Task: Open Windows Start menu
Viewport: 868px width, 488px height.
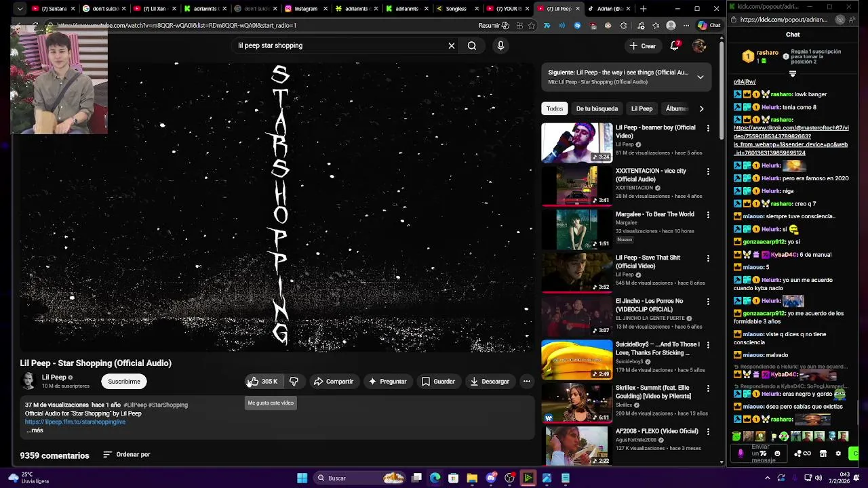Action: click(302, 478)
